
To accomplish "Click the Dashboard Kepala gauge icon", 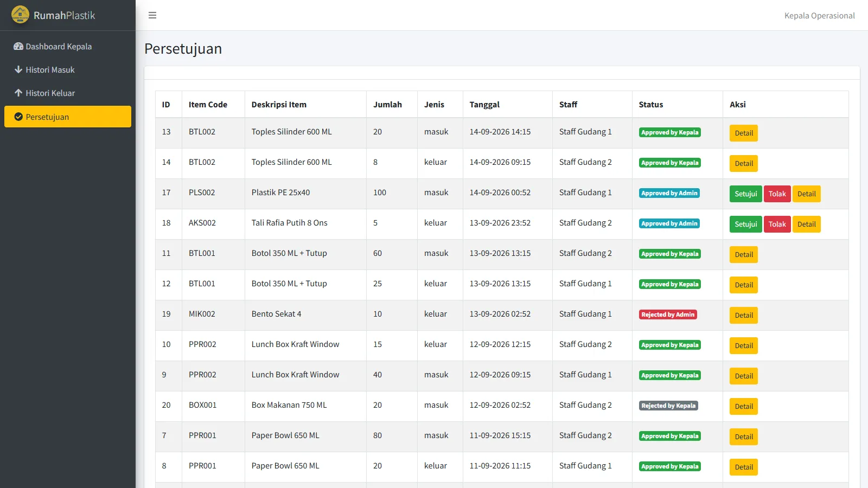I will coord(18,47).
